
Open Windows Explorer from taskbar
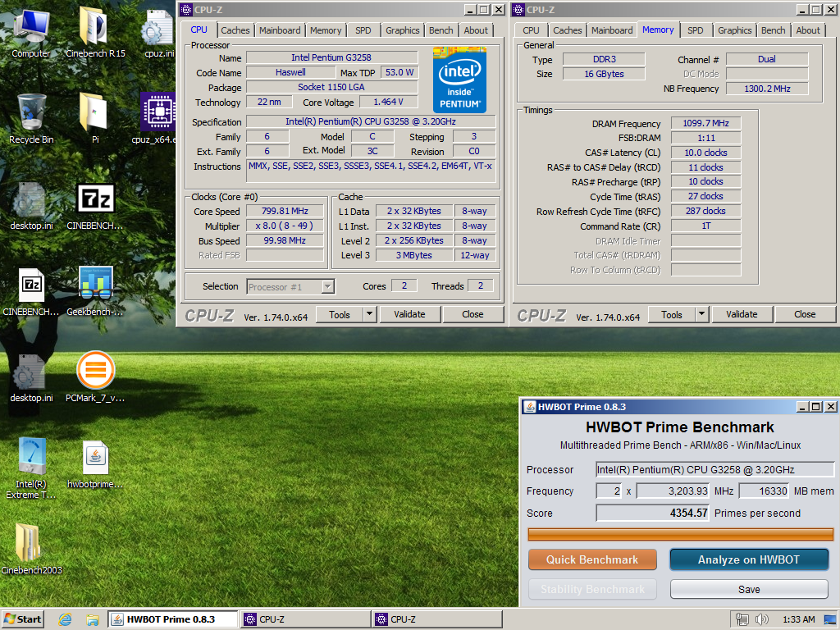(x=92, y=619)
